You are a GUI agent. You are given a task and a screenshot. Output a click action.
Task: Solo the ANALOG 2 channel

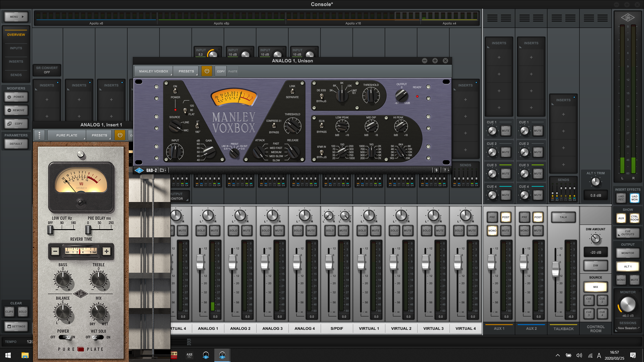click(233, 231)
